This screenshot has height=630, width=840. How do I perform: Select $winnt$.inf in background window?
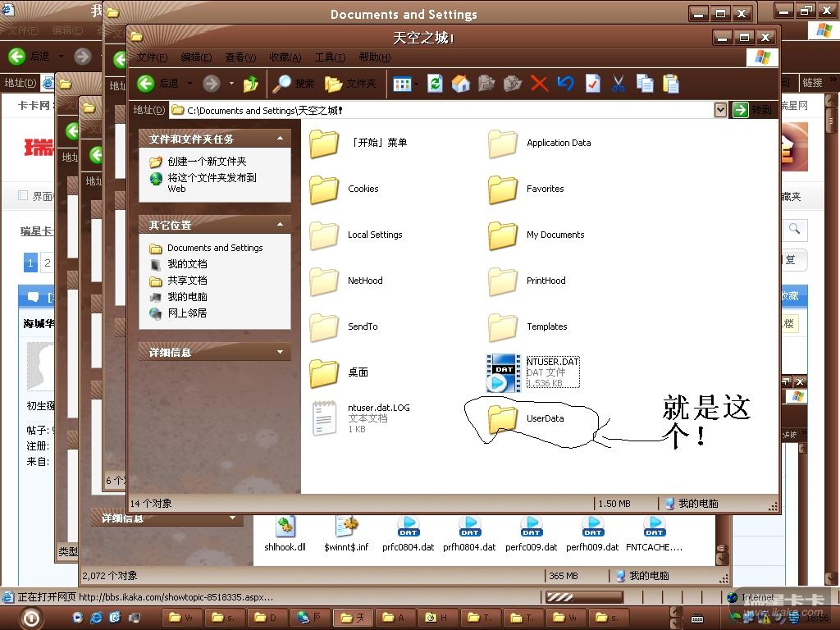tap(346, 534)
